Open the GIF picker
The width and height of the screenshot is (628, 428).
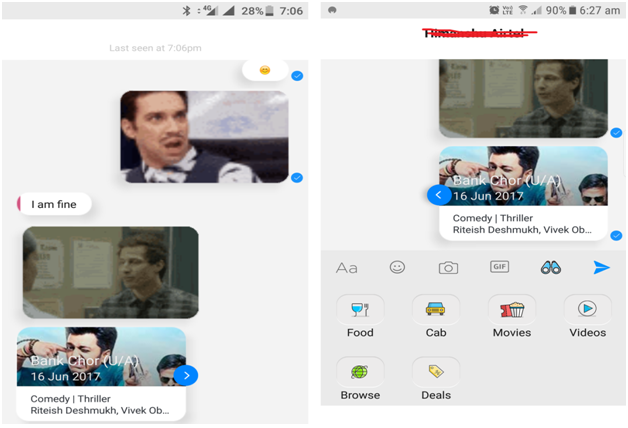tap(499, 267)
